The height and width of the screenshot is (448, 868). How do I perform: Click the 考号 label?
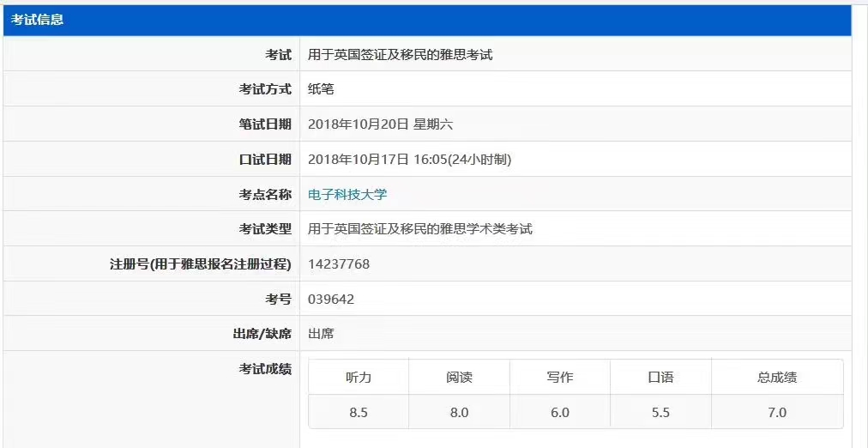coord(279,299)
